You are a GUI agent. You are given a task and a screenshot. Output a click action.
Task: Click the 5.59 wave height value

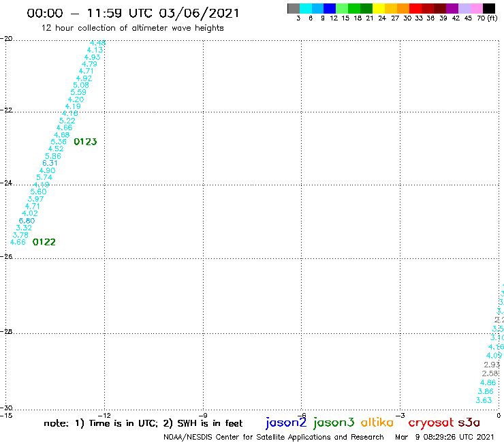point(78,92)
